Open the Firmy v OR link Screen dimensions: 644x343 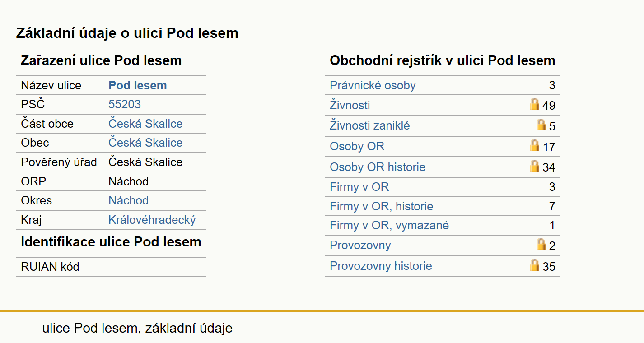tap(359, 187)
